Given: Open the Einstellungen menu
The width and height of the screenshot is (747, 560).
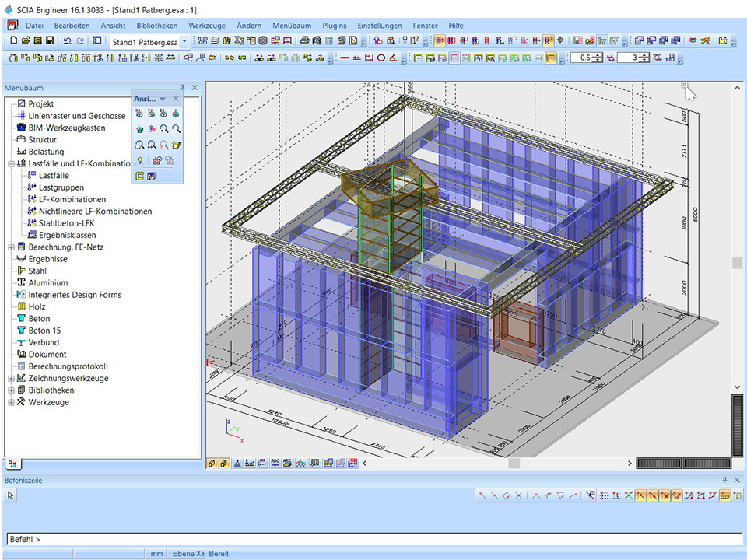Looking at the screenshot, I should (x=380, y=26).
